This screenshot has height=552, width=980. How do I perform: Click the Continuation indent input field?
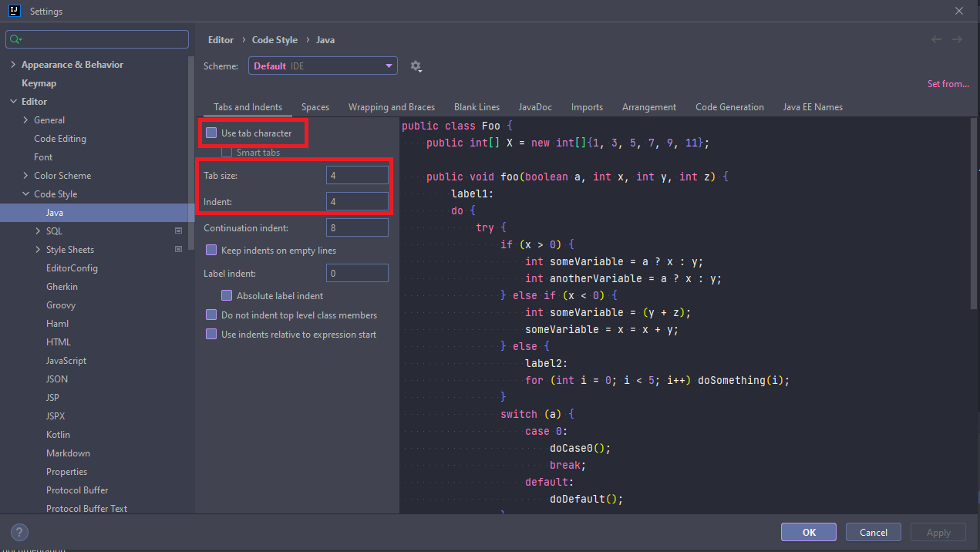coord(357,228)
